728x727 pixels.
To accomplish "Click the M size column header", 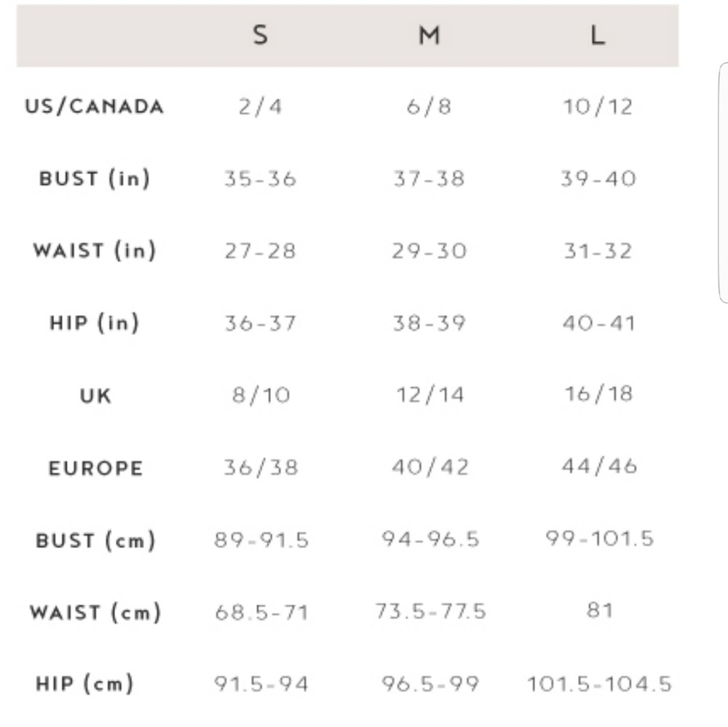I will click(x=429, y=35).
